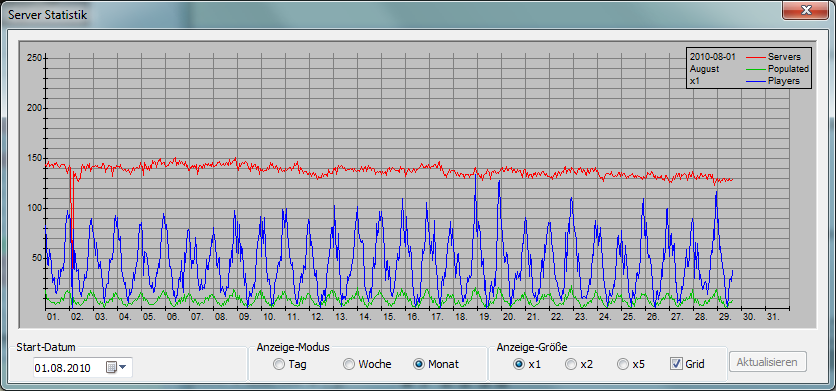Click the 12. day label on x-axis
Viewport: 836px width, 391px height.
coord(317,317)
